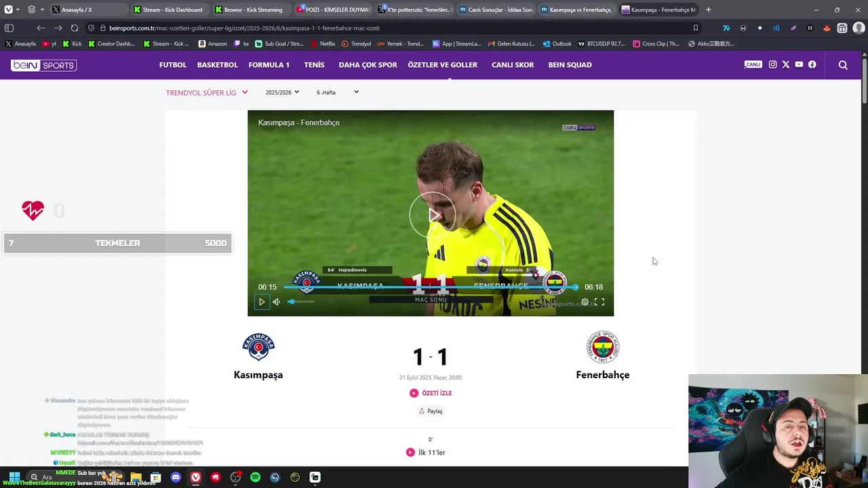
Task: Open the BASKETBOL menu
Action: (217, 65)
